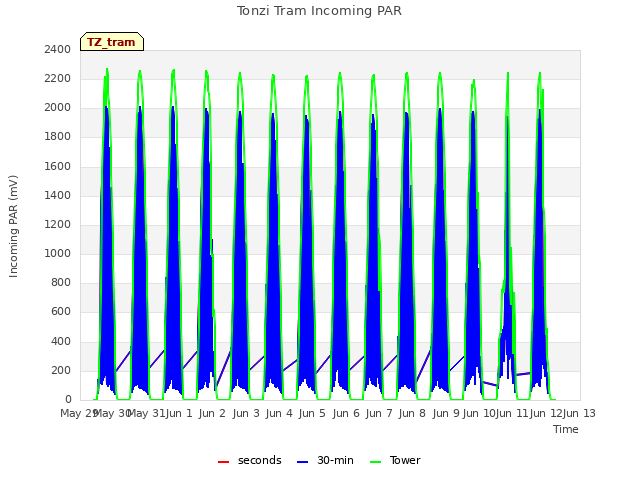Click the Jun 13 x-axis date label

[x=580, y=413]
